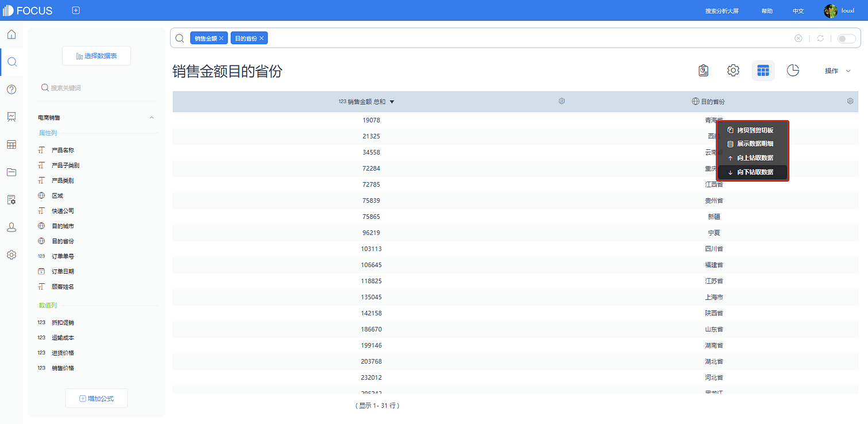Image resolution: width=868 pixels, height=424 pixels.
Task: Click the 选择数据表 button
Action: click(x=97, y=56)
